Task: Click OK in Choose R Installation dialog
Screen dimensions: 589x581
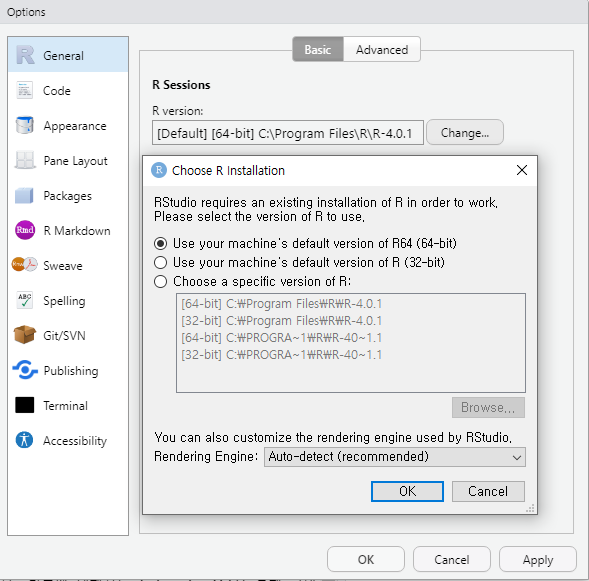Action: 408,491
